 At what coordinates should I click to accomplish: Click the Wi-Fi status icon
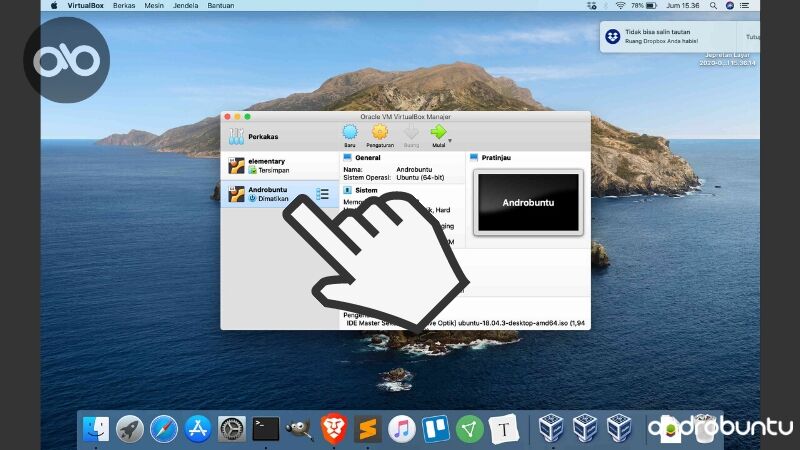click(x=620, y=6)
